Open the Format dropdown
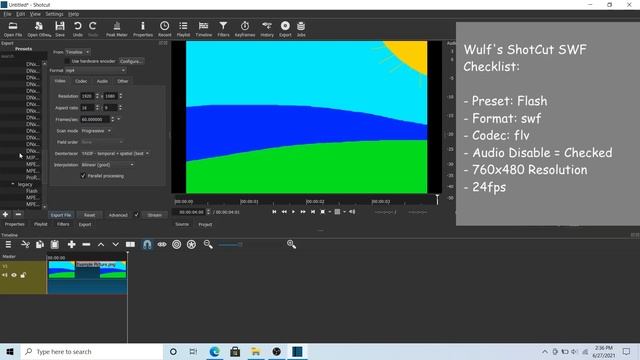Screen dimensions: 640x360 coord(95,71)
